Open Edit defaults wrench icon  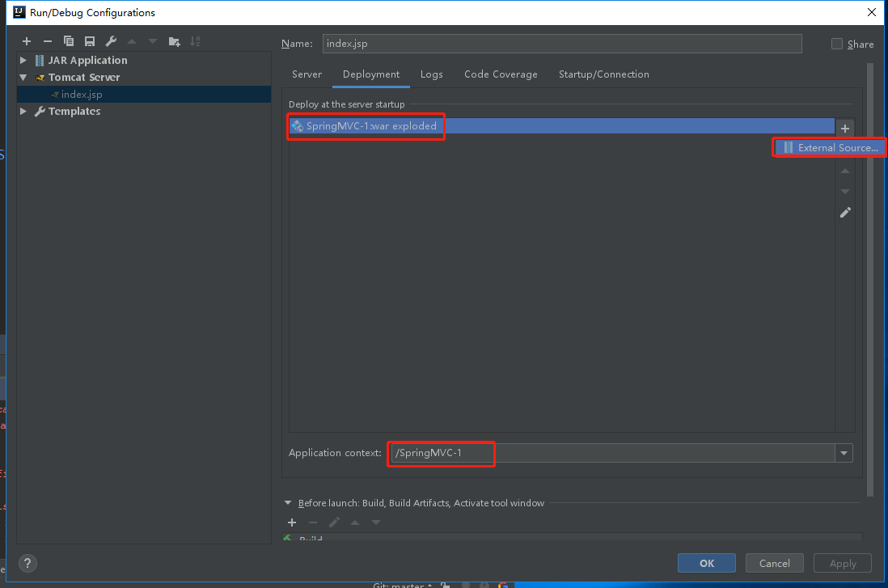pos(111,41)
